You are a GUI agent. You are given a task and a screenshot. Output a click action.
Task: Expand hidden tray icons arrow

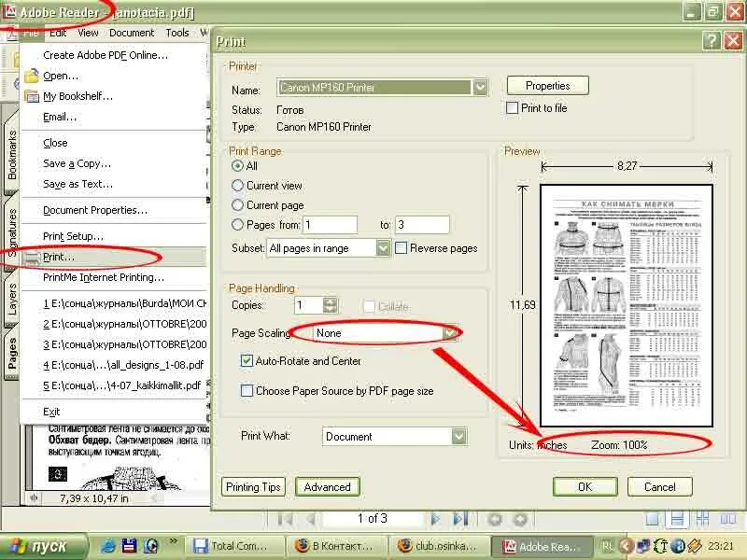pyautogui.click(x=627, y=546)
